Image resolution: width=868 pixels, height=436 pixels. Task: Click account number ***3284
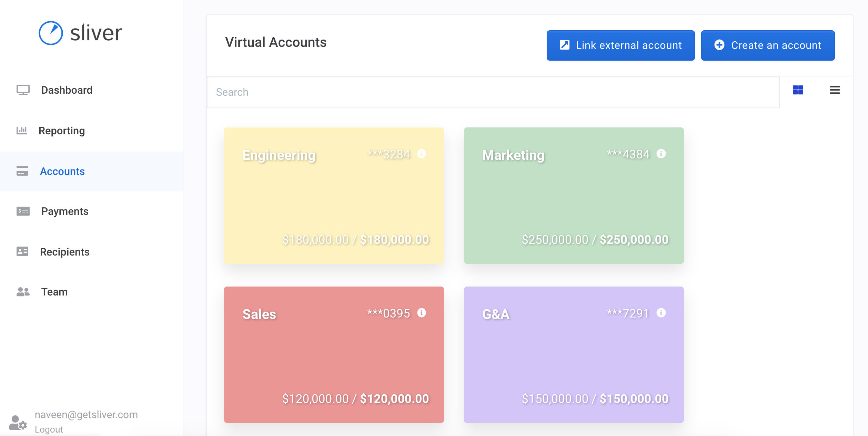point(388,154)
